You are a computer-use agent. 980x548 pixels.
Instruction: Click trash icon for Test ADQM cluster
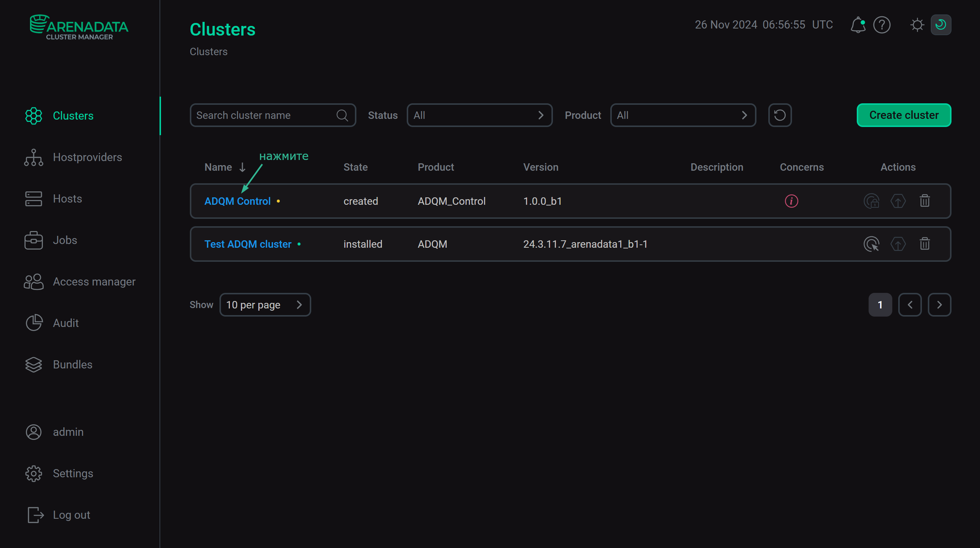924,244
